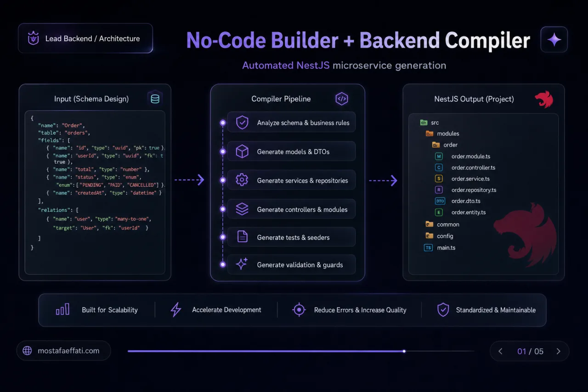Click the 01 / 05 slide counter

pyautogui.click(x=530, y=351)
